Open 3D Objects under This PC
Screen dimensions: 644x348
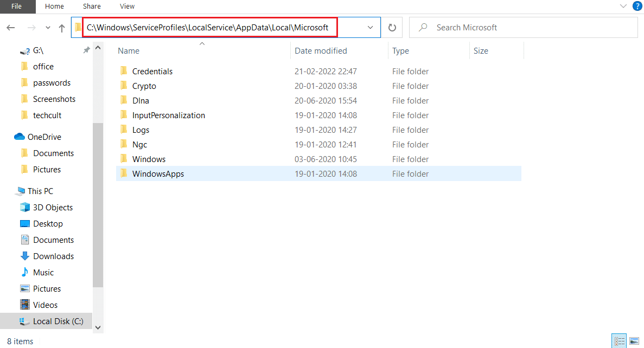46,207
